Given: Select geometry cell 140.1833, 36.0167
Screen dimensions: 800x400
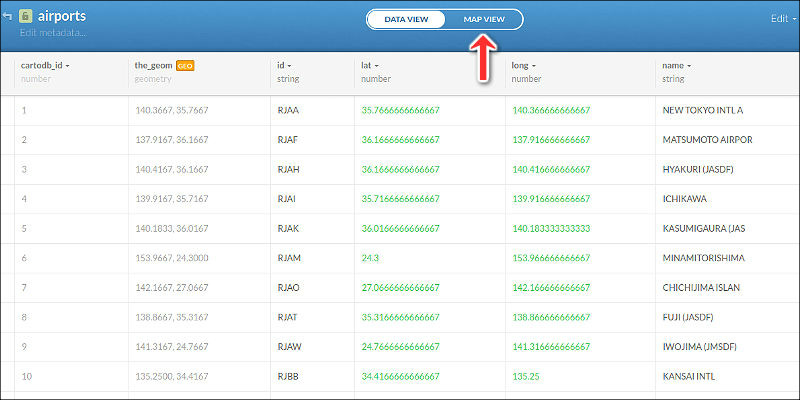Looking at the screenshot, I should [x=172, y=229].
